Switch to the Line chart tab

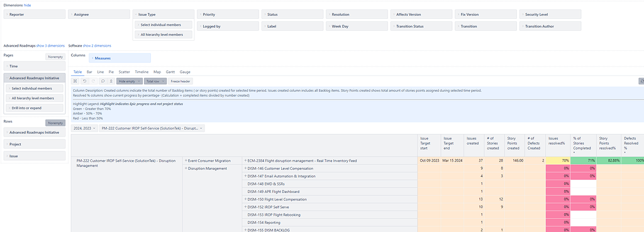[101, 72]
